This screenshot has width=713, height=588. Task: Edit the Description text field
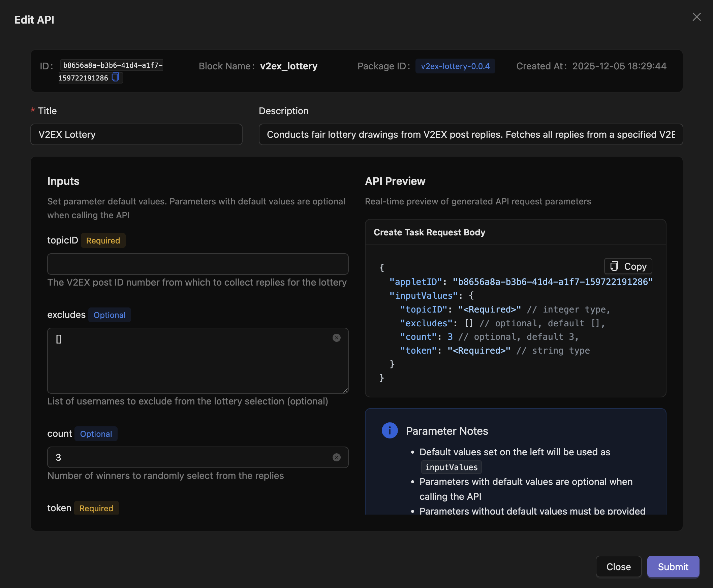pos(471,134)
